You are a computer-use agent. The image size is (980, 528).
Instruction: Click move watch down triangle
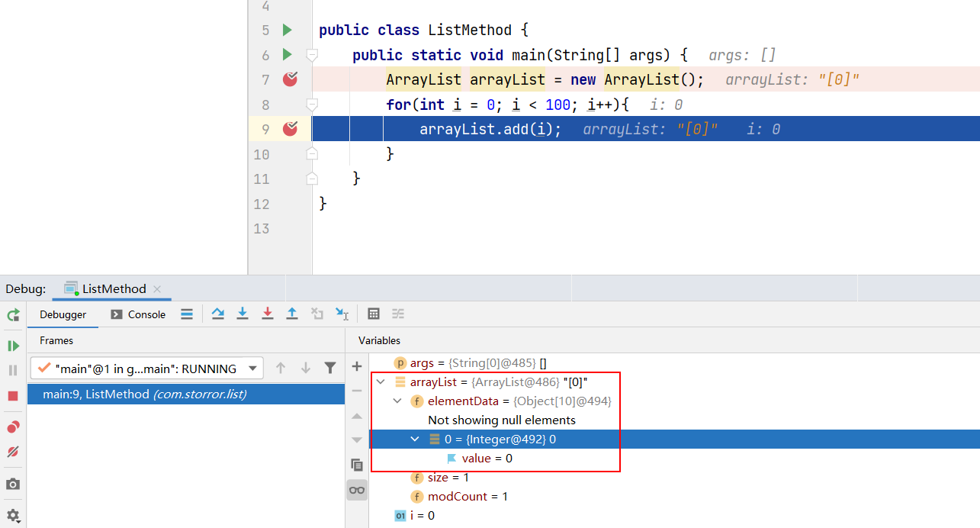(357, 439)
